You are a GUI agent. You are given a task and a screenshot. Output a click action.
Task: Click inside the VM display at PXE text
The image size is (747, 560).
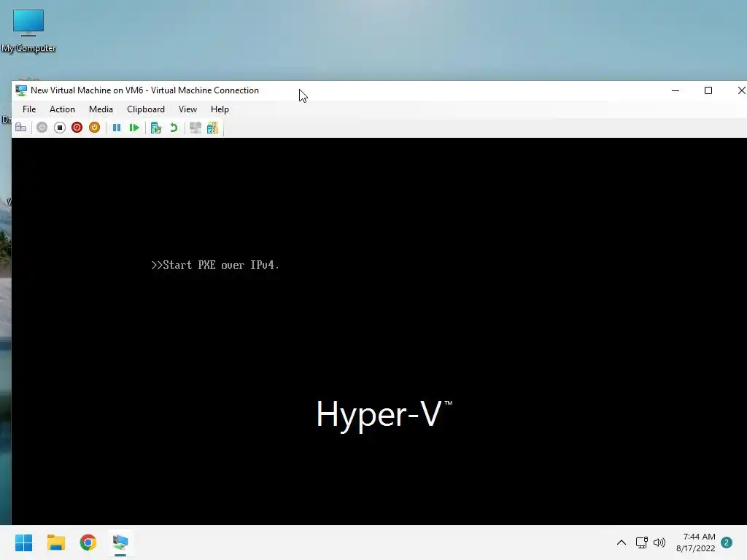[x=215, y=265]
